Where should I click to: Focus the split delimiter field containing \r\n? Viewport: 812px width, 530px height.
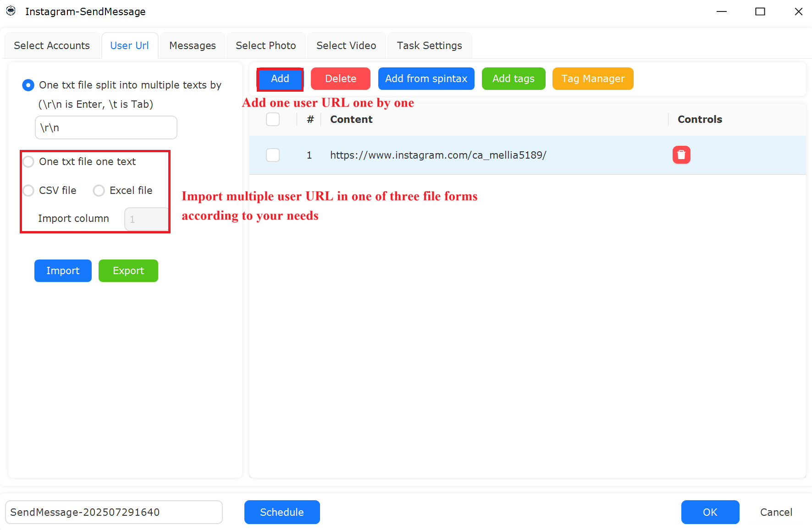pyautogui.click(x=106, y=127)
